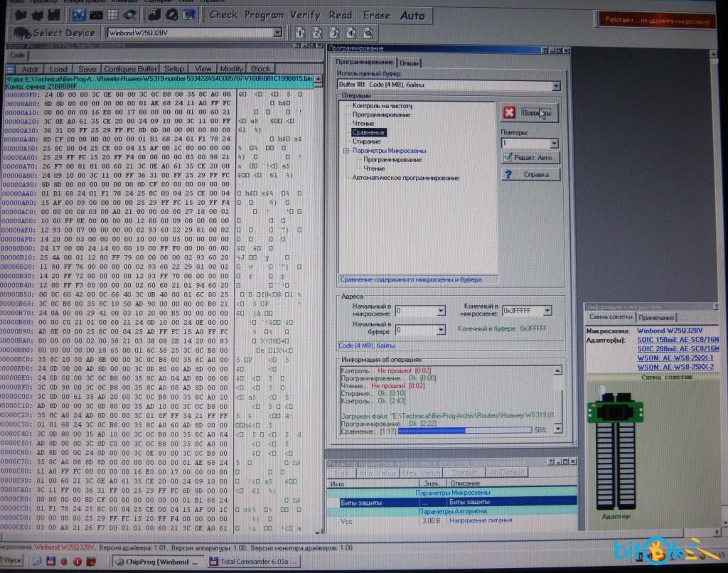Screen dimensions: 728x573
Task: Click the Select Device chip icon
Action: pos(22,33)
